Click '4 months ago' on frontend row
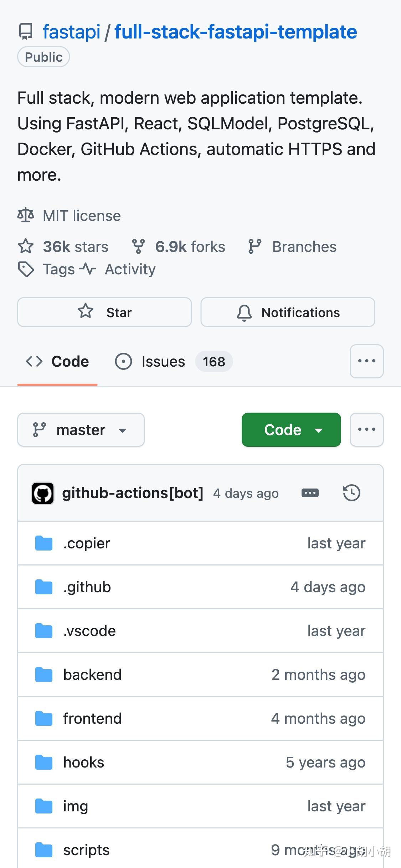Image resolution: width=401 pixels, height=868 pixels. coord(318,719)
